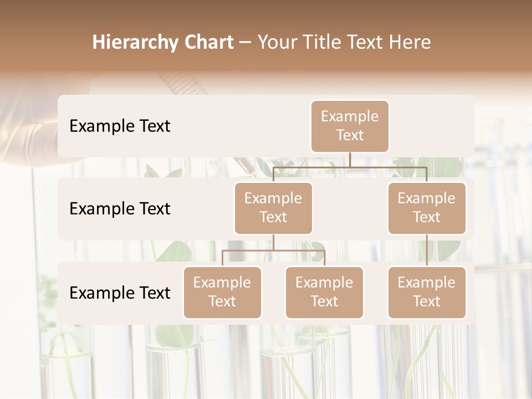The width and height of the screenshot is (532, 399).
Task: Click the first row's "Example Text" label
Action: tap(120, 126)
